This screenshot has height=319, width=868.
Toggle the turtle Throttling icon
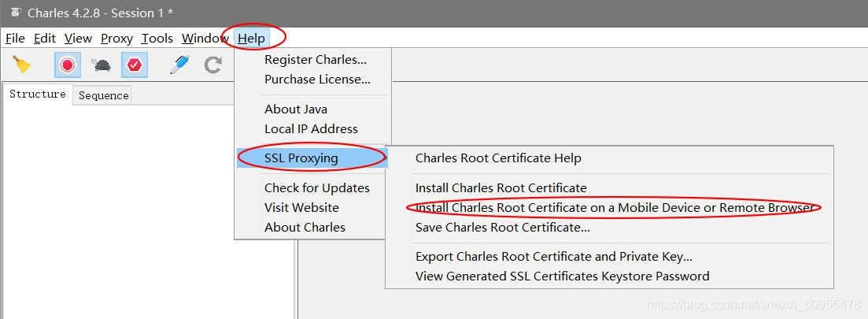pyautogui.click(x=102, y=65)
